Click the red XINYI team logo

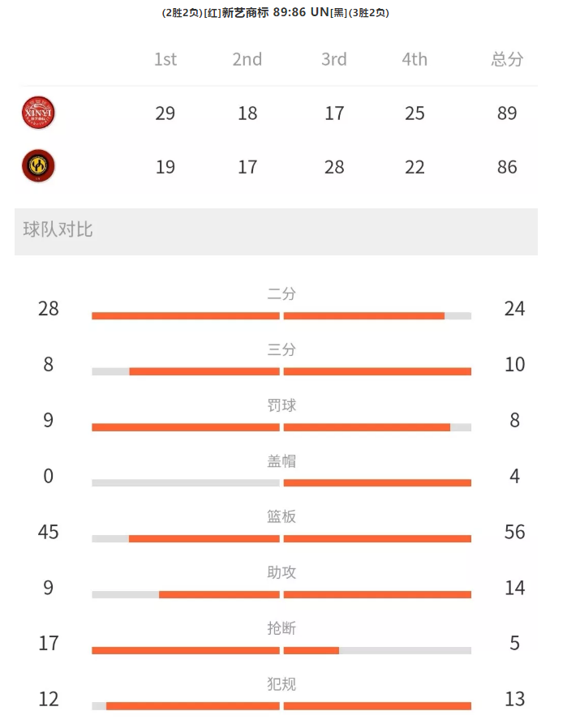tap(39, 113)
